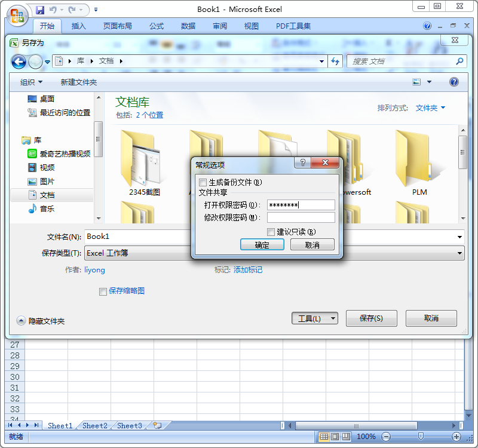This screenshot has width=478, height=448.
Task: Open the PLM folder
Action: click(x=419, y=163)
